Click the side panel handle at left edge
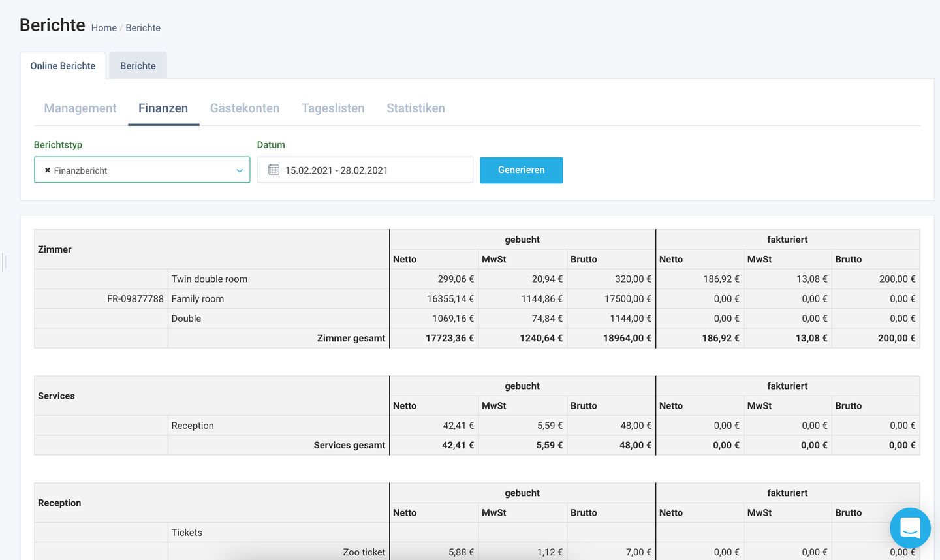Image resolution: width=940 pixels, height=560 pixels. pyautogui.click(x=5, y=262)
